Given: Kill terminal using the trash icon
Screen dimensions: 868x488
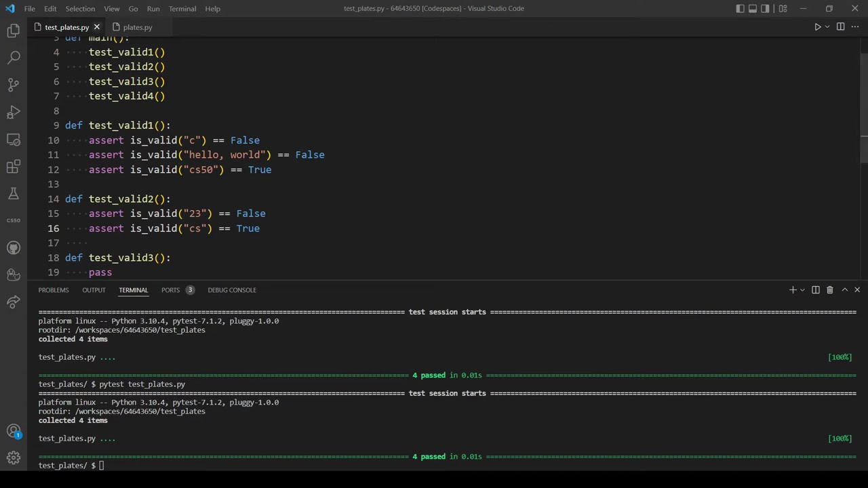Looking at the screenshot, I should click(x=829, y=290).
